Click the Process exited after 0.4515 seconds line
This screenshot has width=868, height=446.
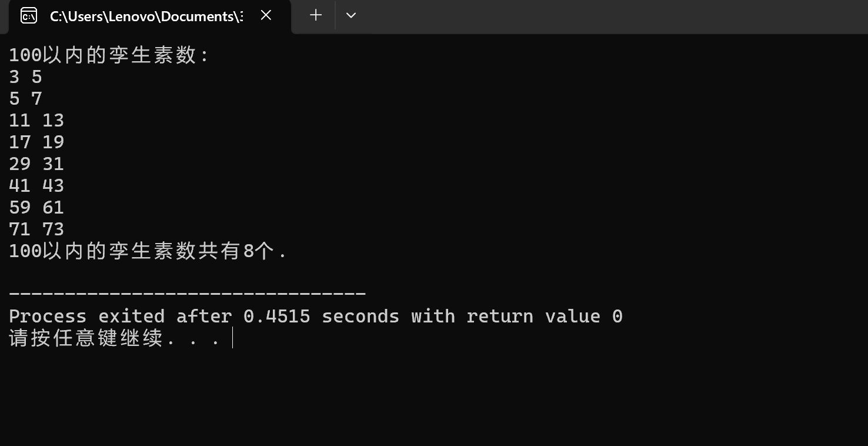tap(316, 317)
